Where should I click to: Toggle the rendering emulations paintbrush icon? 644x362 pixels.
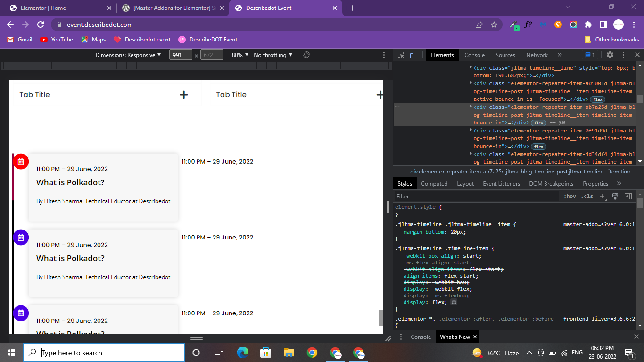pos(615,196)
